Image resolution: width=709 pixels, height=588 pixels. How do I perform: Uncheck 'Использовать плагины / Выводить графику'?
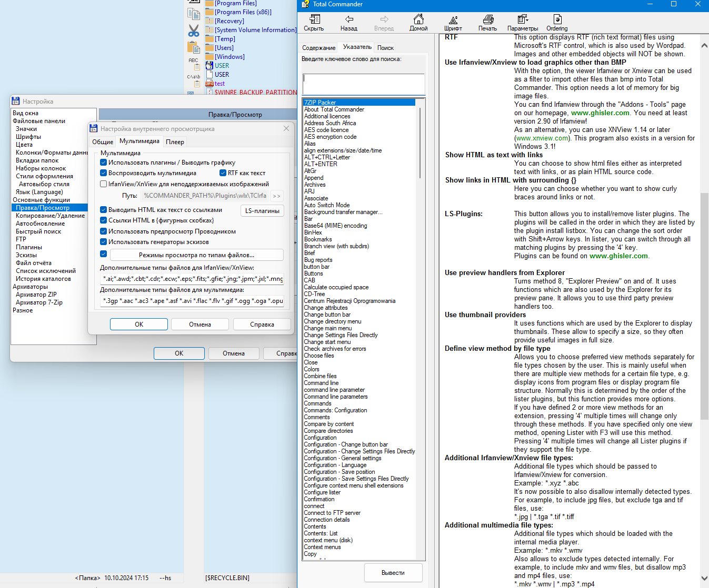coord(104,163)
